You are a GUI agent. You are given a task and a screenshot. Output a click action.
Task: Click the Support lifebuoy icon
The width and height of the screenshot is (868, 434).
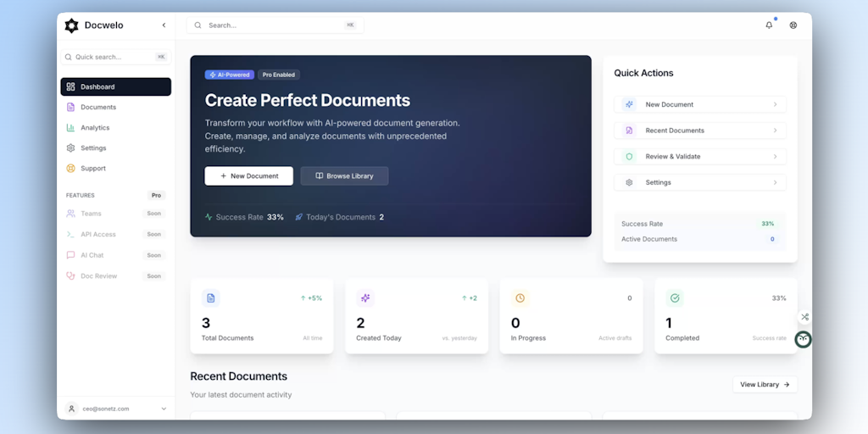[x=70, y=169]
